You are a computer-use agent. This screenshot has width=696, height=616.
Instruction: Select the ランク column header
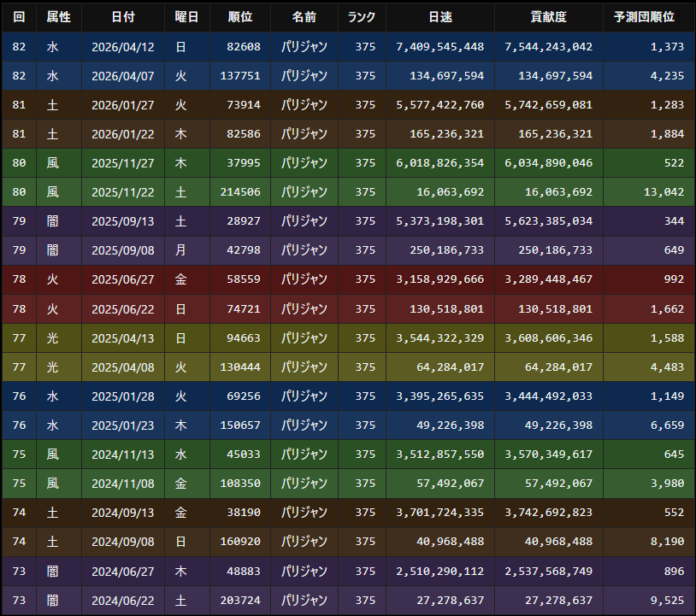[362, 17]
